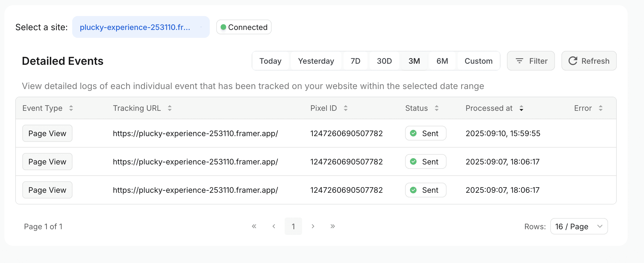The height and width of the screenshot is (263, 644).
Task: Go to the first page
Action: [254, 226]
